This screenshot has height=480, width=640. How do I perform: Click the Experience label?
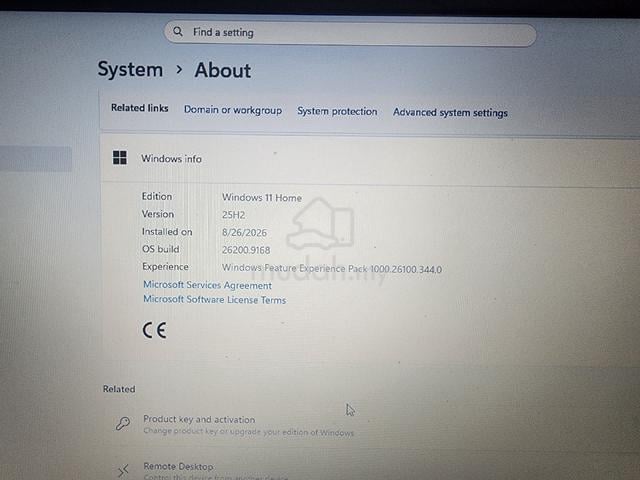(165, 267)
